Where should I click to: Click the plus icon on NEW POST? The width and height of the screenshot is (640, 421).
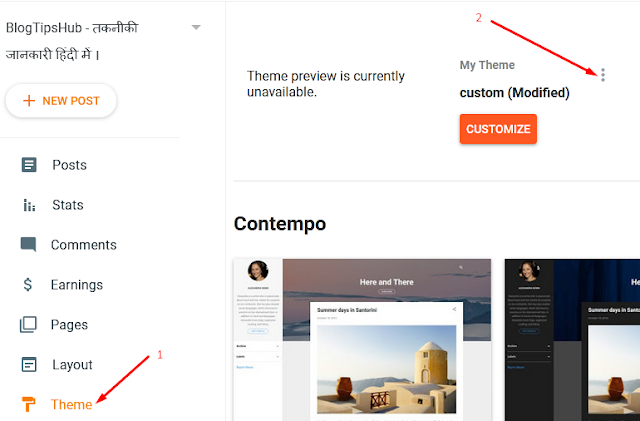[x=29, y=100]
